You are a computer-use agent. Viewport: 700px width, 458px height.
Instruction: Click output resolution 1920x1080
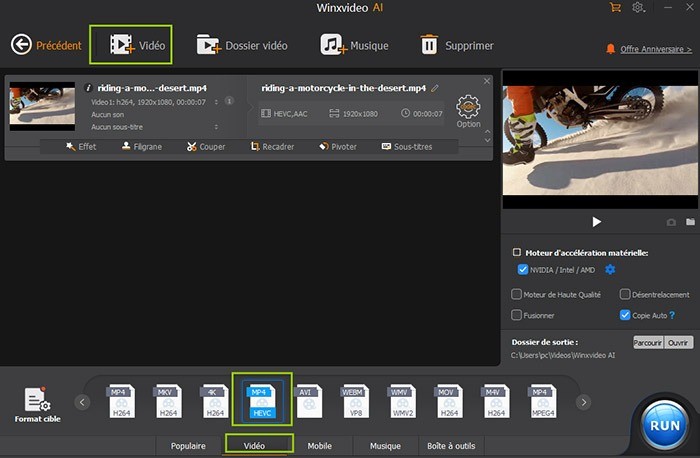354,114
